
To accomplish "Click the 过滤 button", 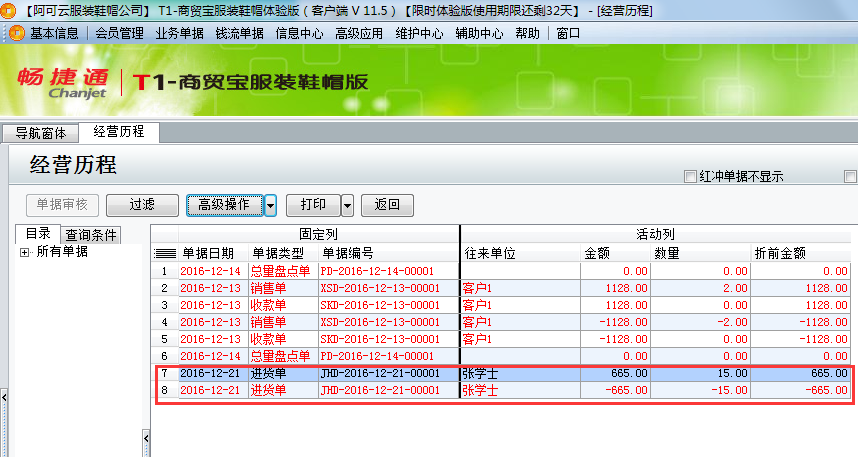I will coord(142,205).
